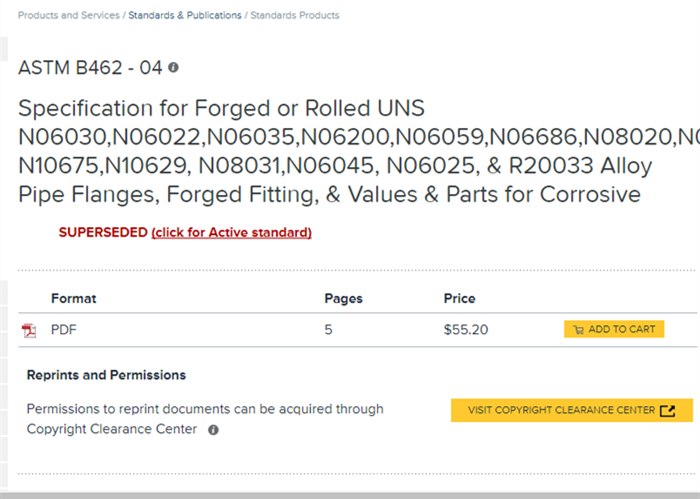
Task: Click the shopping cart icon in Add to Cart
Action: [579, 330]
